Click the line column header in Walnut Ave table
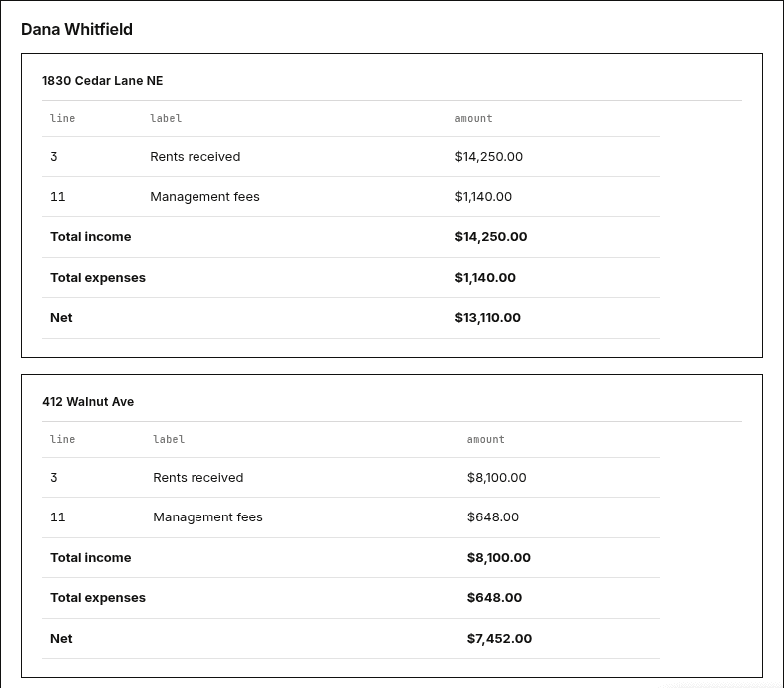The width and height of the screenshot is (784, 688). point(63,439)
